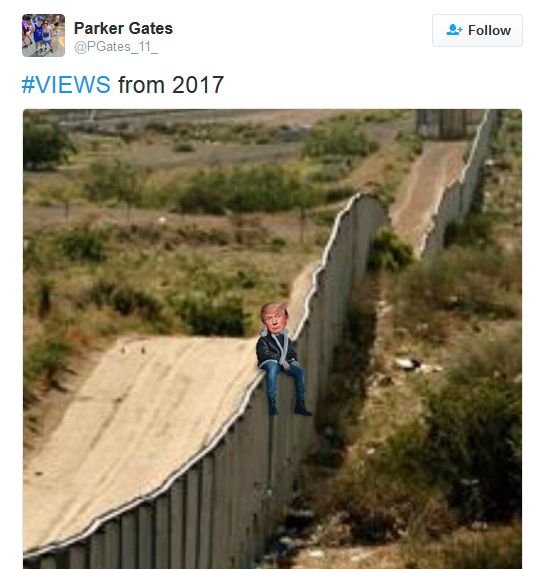
Task: Click the Follow button
Action: click(477, 30)
